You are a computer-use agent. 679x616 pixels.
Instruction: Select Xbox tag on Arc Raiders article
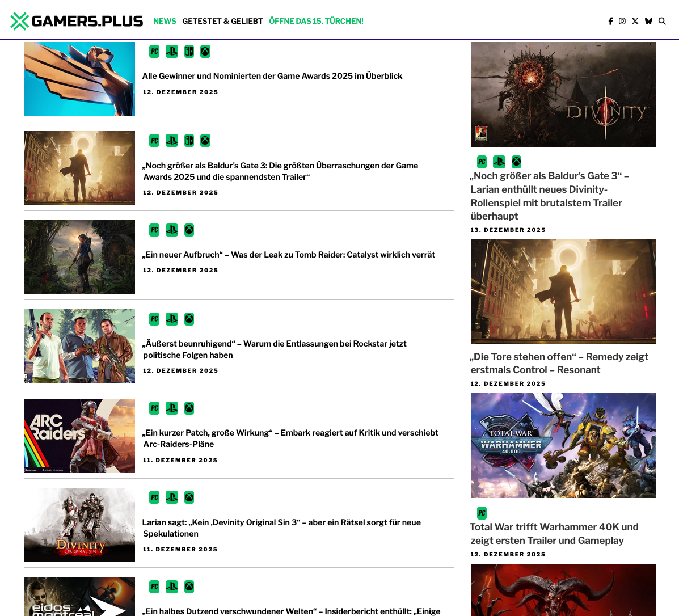pyautogui.click(x=189, y=408)
